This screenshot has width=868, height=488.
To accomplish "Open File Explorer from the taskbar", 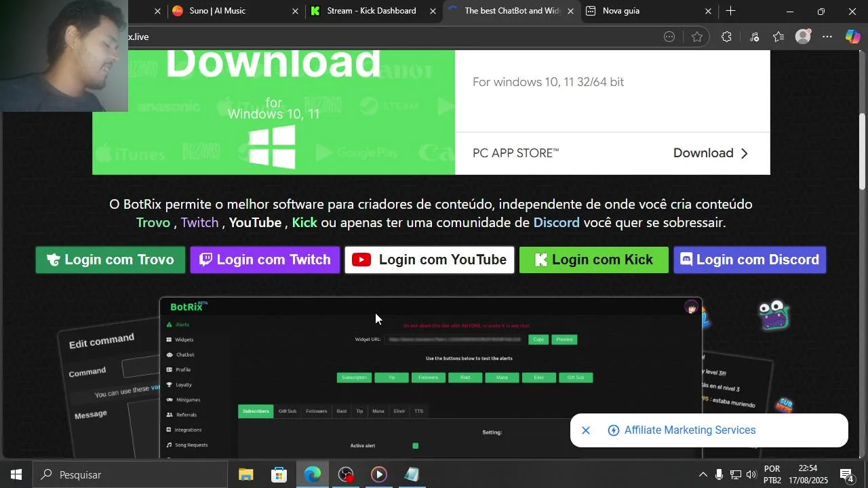I will pyautogui.click(x=245, y=474).
